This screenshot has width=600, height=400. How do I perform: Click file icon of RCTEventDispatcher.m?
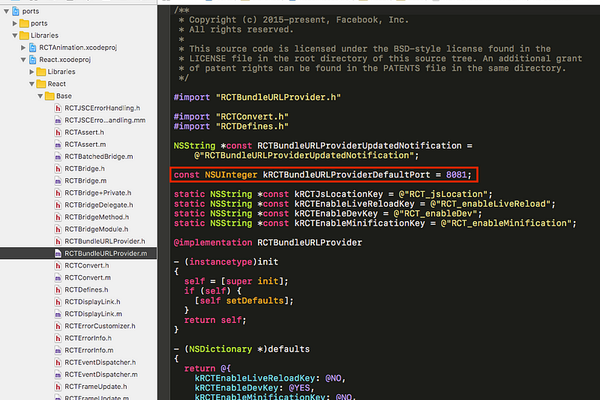pos(58,374)
